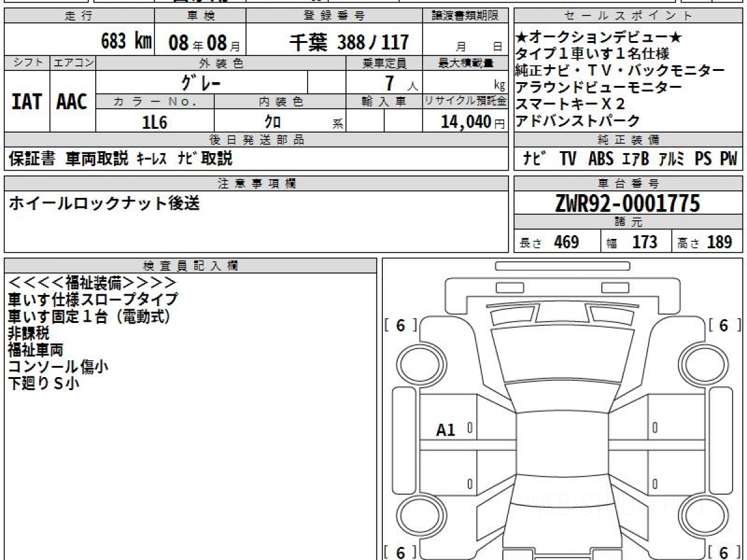Click the color number 1L6
747x560 pixels.
(155, 123)
